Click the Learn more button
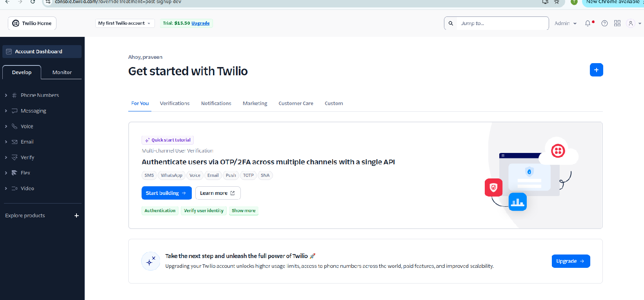Image resolution: width=644 pixels, height=300 pixels. pyautogui.click(x=218, y=193)
